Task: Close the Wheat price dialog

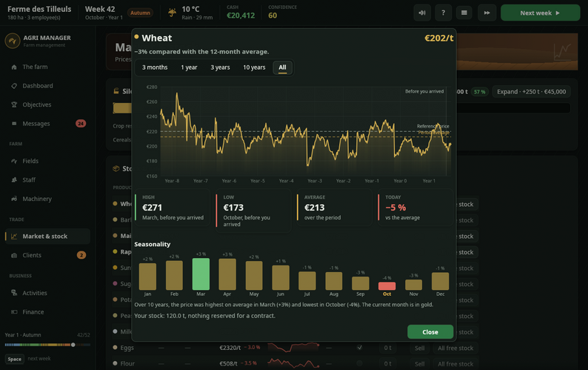Action: pos(430,332)
